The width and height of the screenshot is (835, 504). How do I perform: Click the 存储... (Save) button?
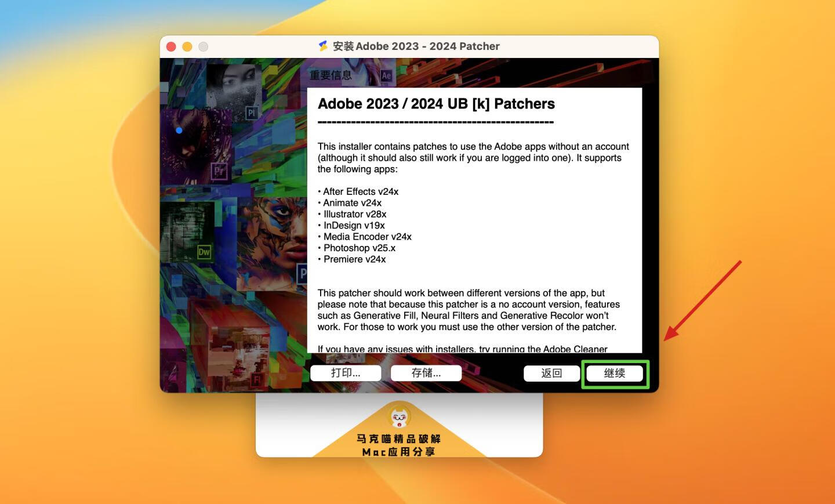426,373
